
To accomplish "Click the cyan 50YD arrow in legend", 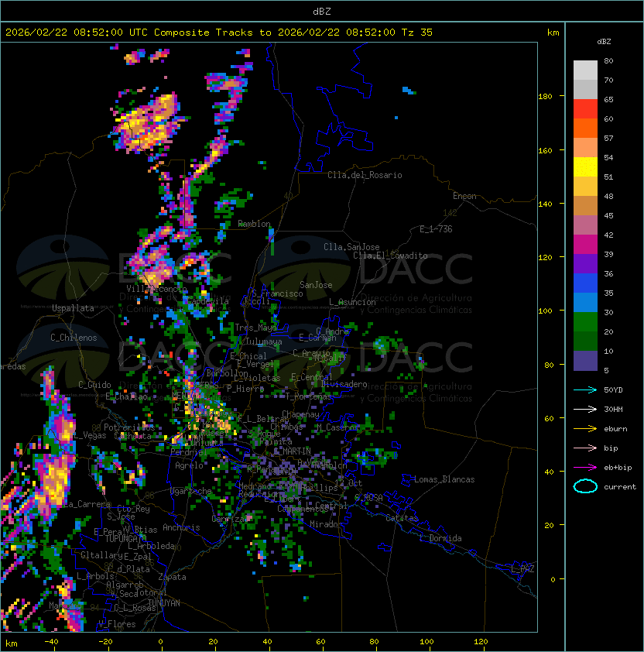I will (585, 389).
